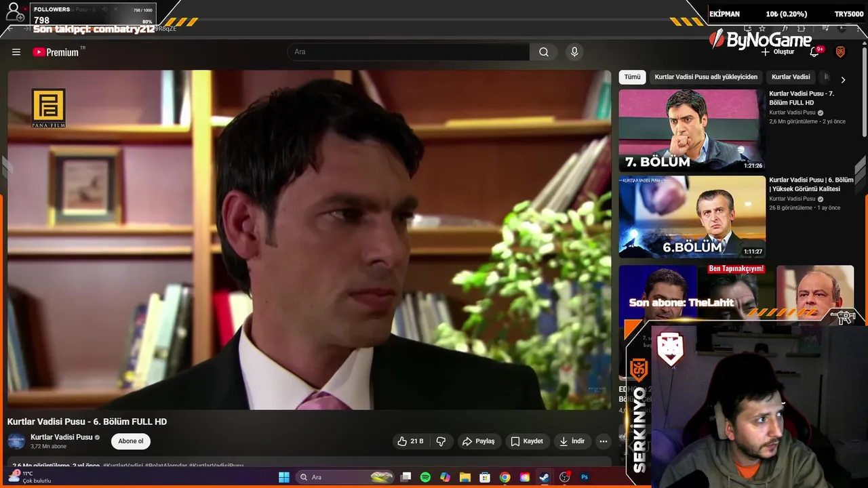Open more actions three-dot menu under video
The height and width of the screenshot is (488, 868).
[603, 441]
